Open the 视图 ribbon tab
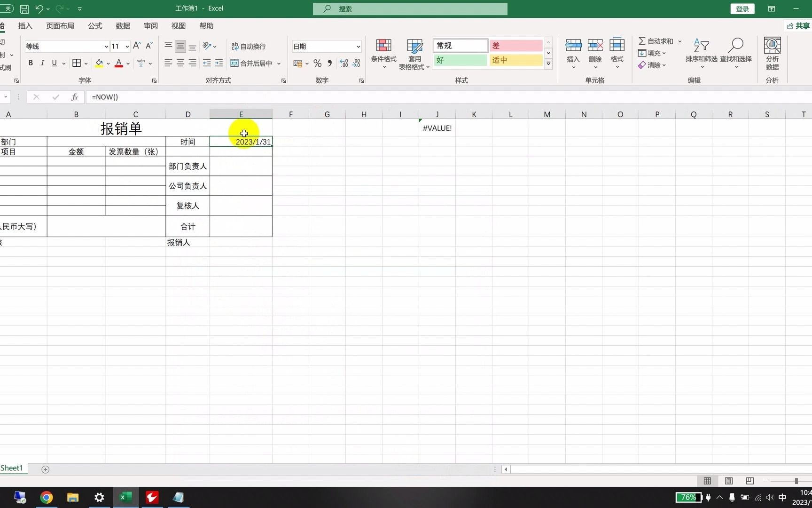This screenshot has width=812, height=508. point(179,26)
